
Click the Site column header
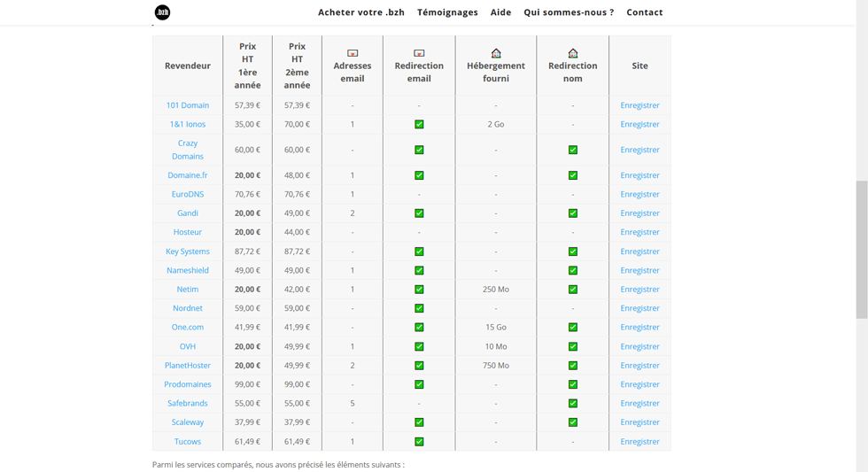pyautogui.click(x=639, y=66)
